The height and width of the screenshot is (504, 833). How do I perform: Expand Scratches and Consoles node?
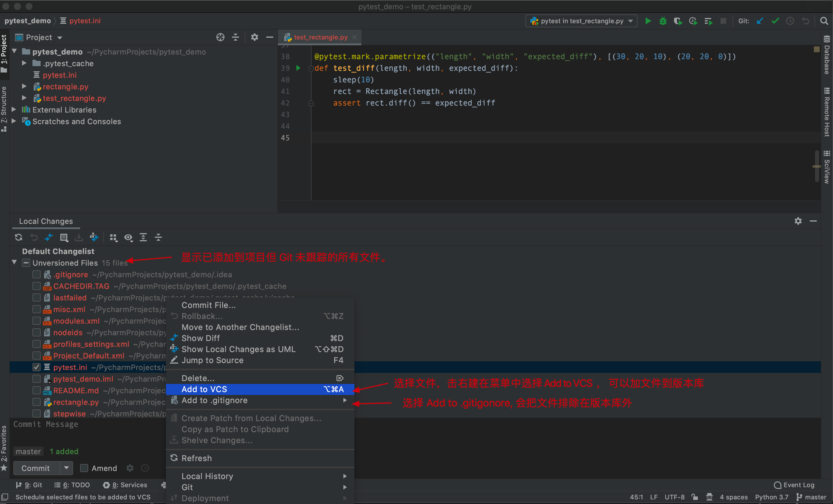[14, 121]
